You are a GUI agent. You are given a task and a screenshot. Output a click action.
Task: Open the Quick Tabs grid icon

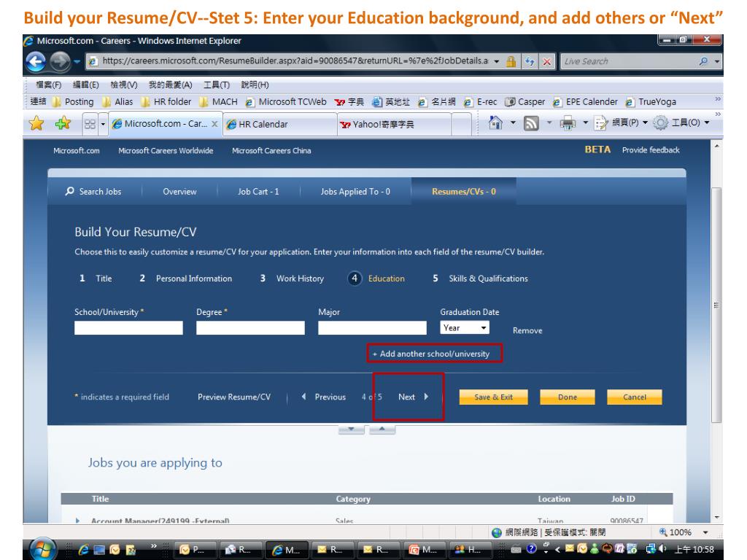click(90, 124)
